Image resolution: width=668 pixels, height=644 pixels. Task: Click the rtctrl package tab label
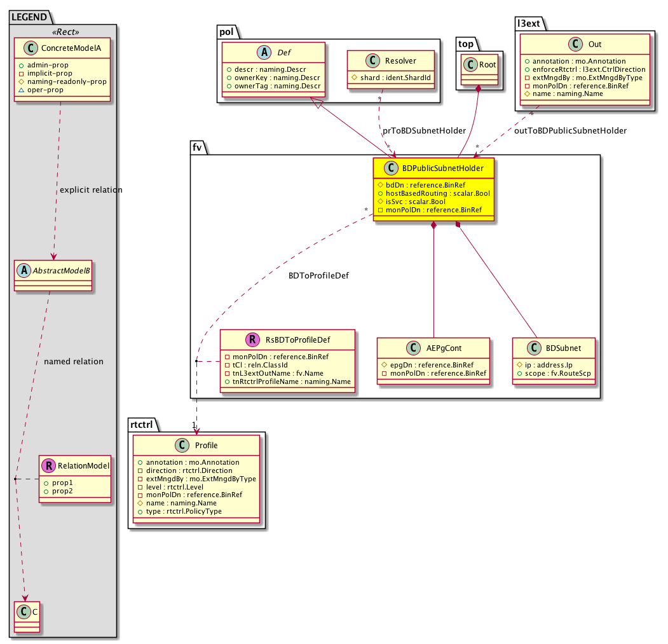(144, 422)
